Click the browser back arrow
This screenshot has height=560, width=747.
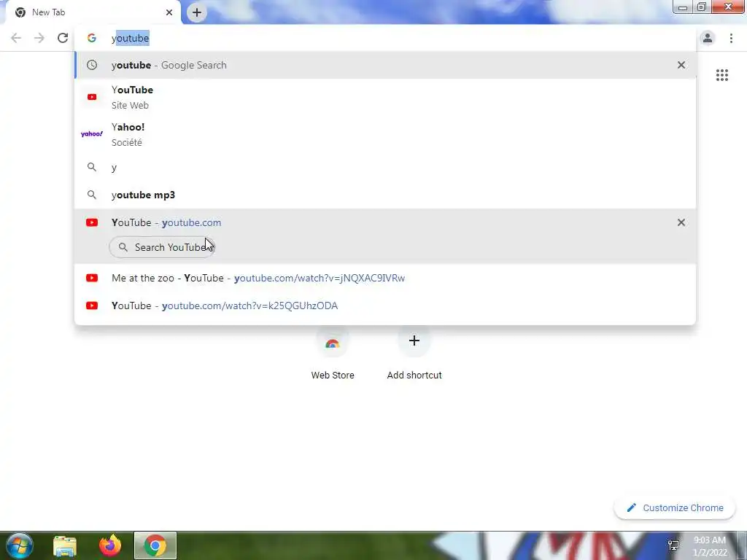pyautogui.click(x=16, y=38)
